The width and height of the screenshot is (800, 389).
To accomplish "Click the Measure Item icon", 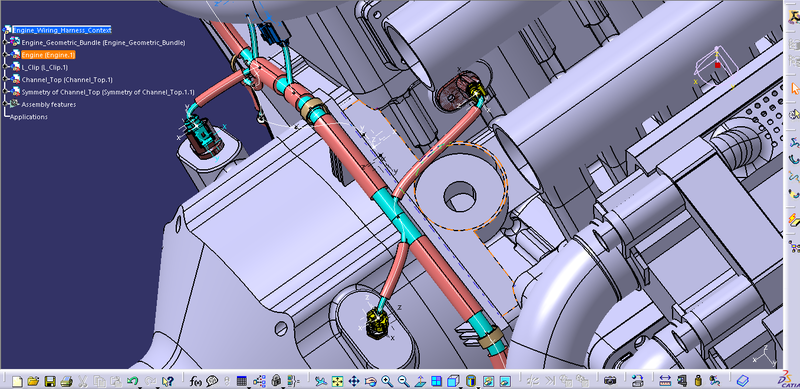I will coord(682,380).
